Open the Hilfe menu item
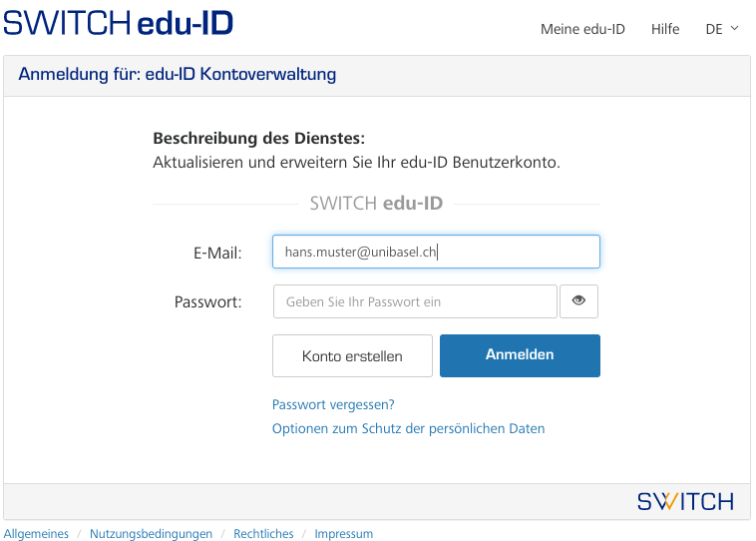 665,29
